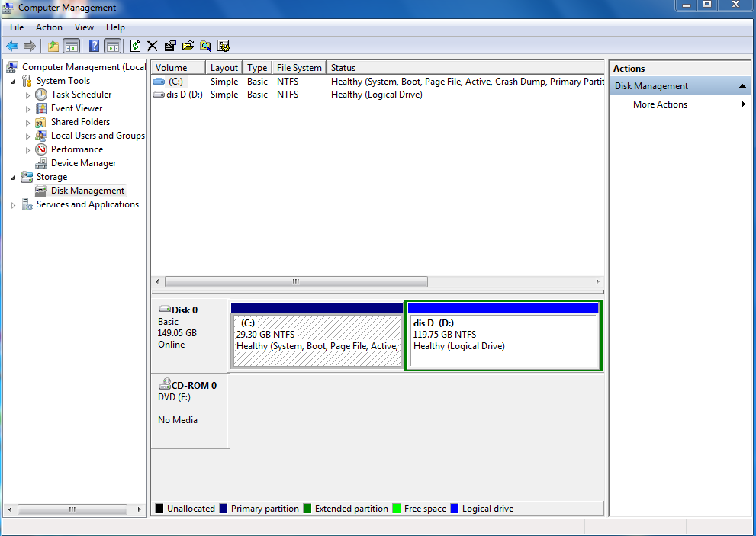Image resolution: width=756 pixels, height=536 pixels.
Task: Click the Explore magnifier toolbar icon
Action: [206, 47]
